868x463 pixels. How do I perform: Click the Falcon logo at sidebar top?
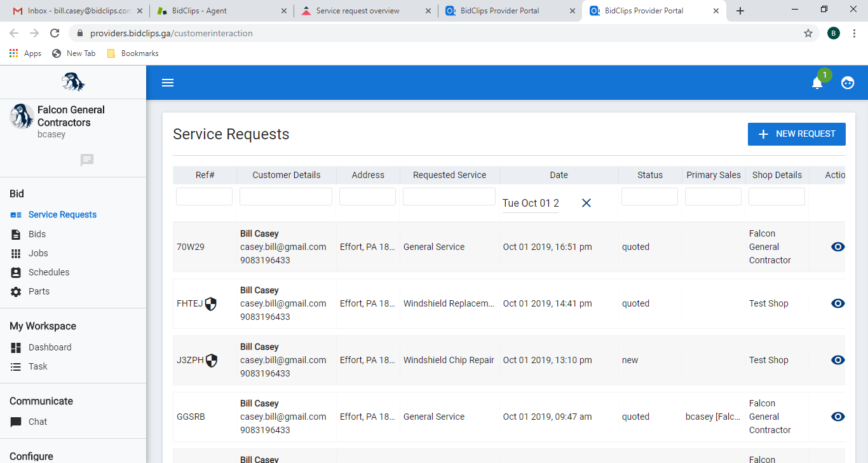pyautogui.click(x=73, y=82)
